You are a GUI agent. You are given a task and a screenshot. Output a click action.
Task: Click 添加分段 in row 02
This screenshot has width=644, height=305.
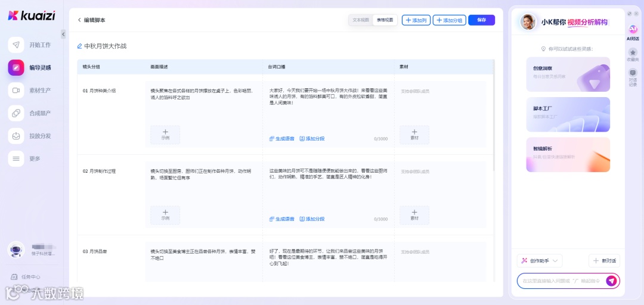pyautogui.click(x=312, y=219)
